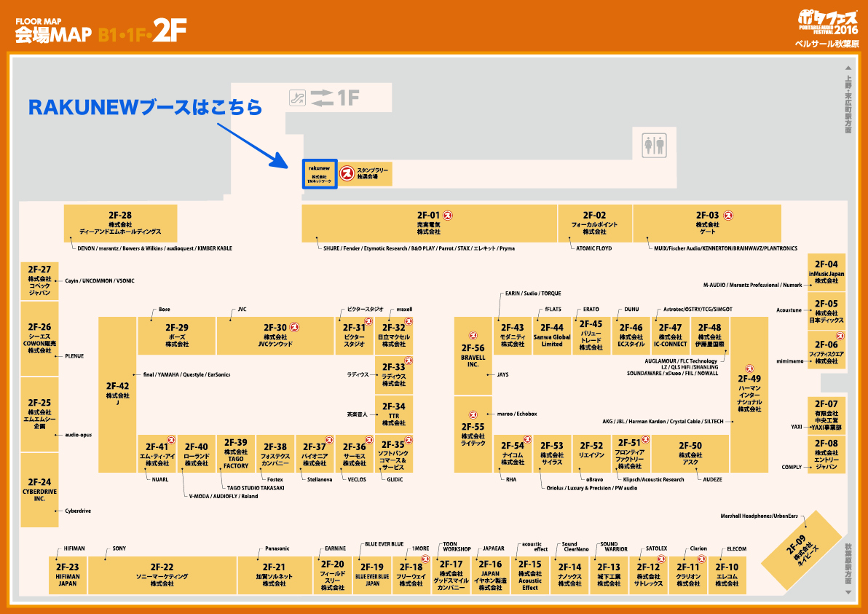This screenshot has height=614, width=868.
Task: Click the final / YAMAHA / Questyle / EarSonics label
Action: pyautogui.click(x=186, y=375)
